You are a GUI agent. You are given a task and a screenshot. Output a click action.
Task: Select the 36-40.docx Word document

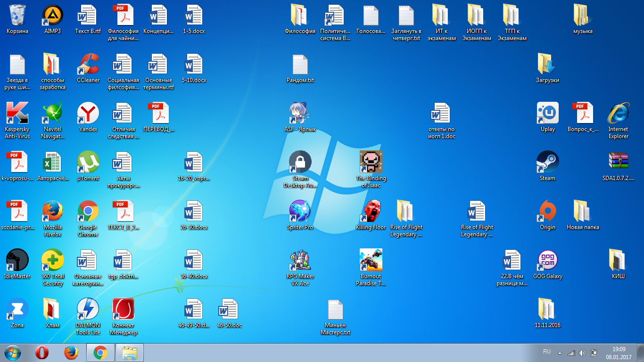[x=194, y=261]
